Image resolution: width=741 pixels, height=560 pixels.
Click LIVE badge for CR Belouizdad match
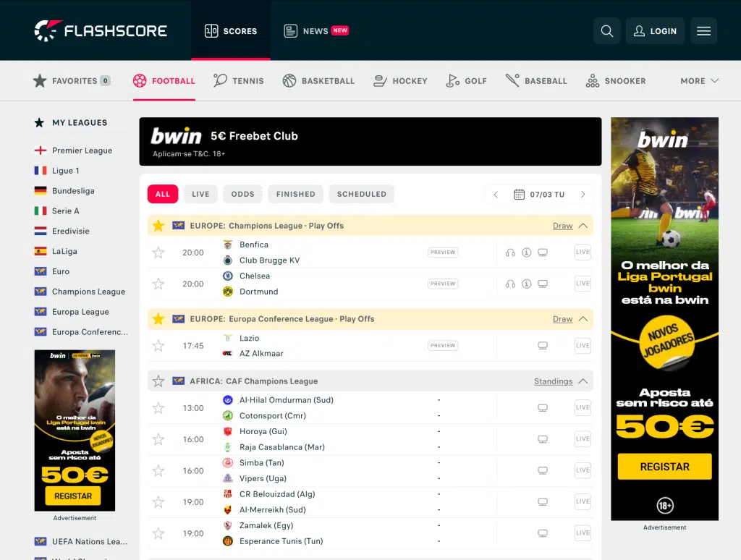(x=583, y=501)
